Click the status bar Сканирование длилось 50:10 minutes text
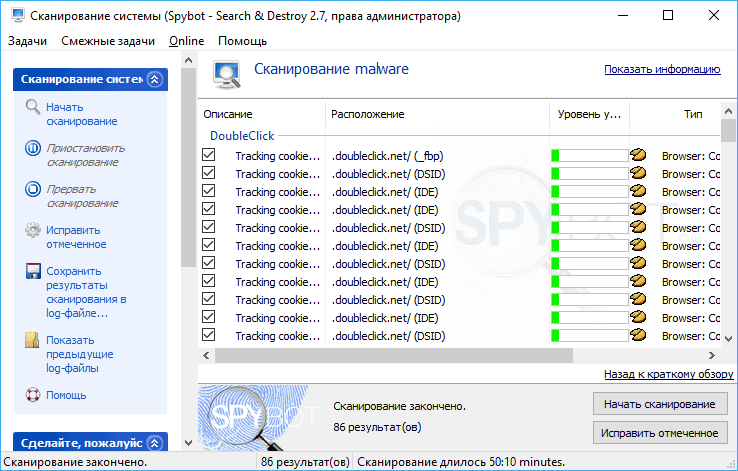 click(x=461, y=462)
